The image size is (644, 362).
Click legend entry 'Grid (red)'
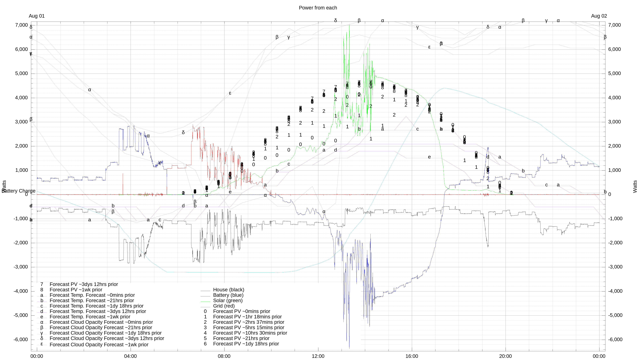(224, 306)
